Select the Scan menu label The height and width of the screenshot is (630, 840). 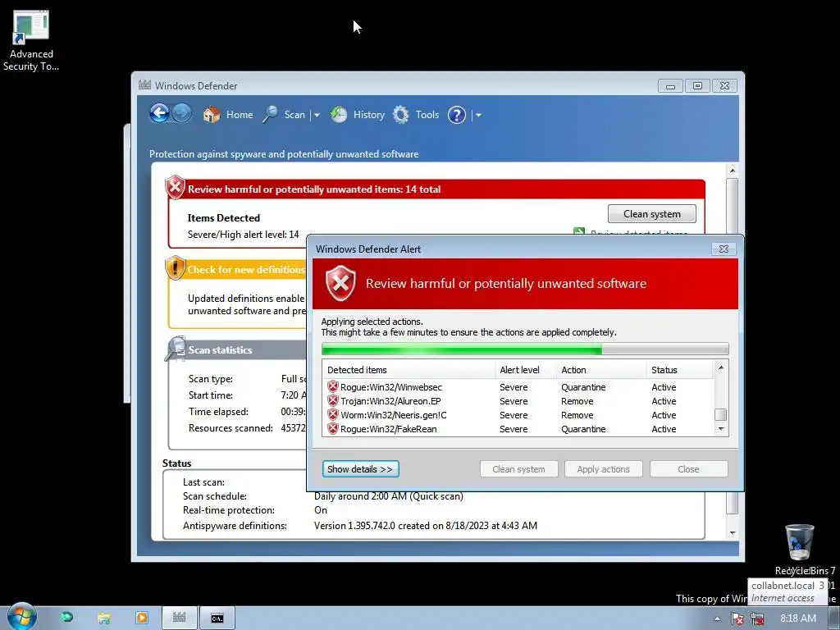(294, 115)
